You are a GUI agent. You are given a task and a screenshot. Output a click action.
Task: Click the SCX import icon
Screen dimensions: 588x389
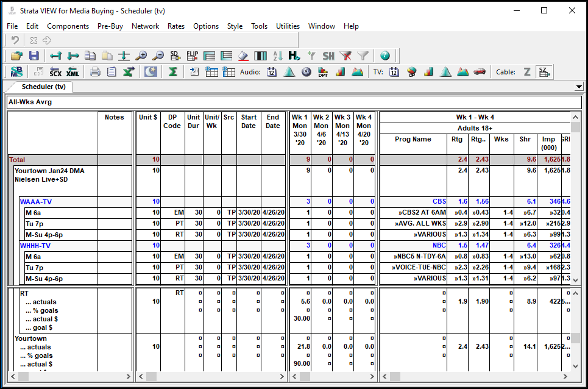point(55,72)
